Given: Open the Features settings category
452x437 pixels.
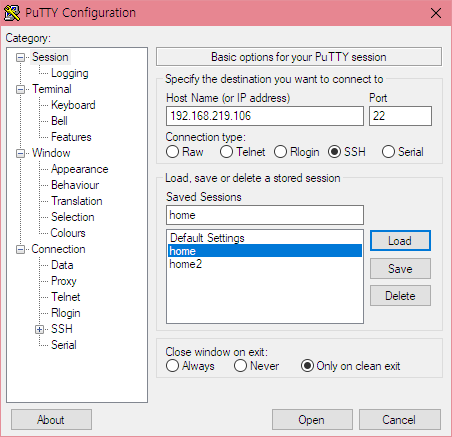Looking at the screenshot, I should point(71,137).
